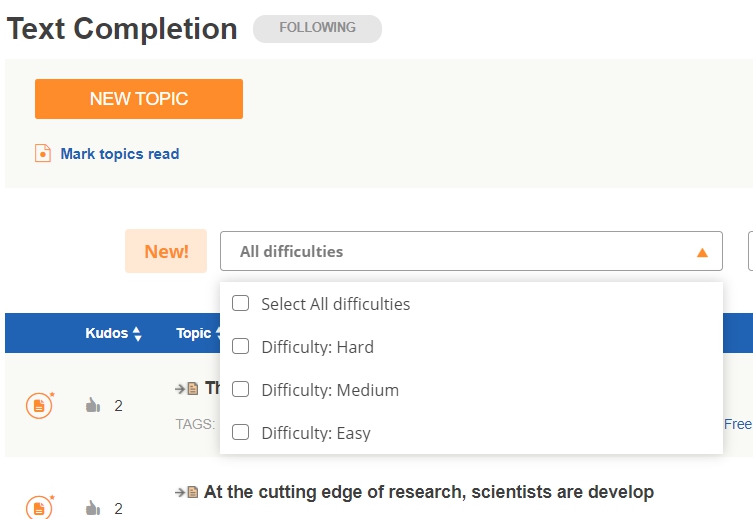The width and height of the screenshot is (753, 519).
Task: Click arrow-document icon before the cutting edge topic
Action: (x=186, y=492)
